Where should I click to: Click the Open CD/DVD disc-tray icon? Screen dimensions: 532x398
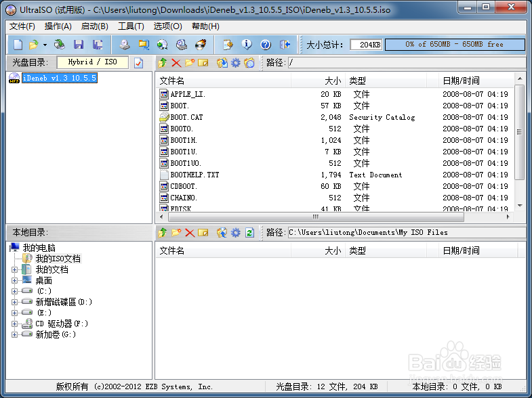tap(60, 45)
